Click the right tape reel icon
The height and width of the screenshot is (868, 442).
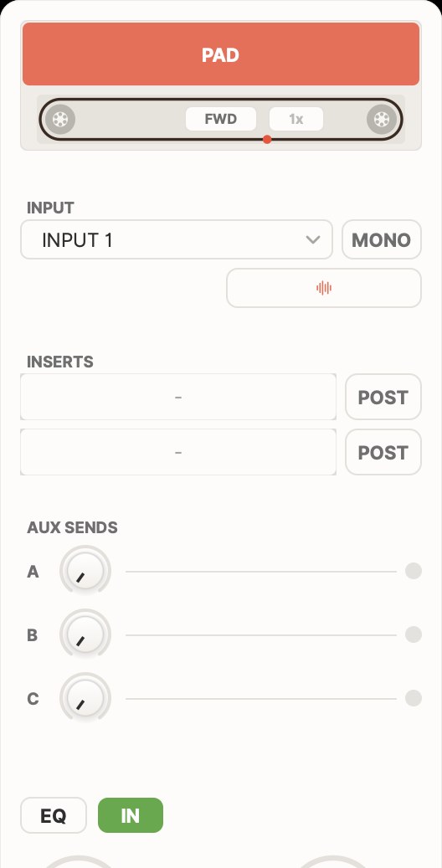(382, 119)
